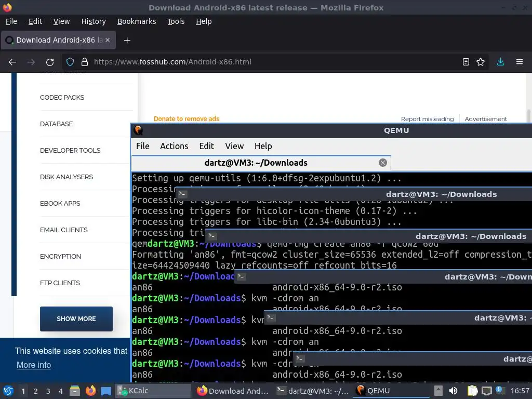
Task: Open Firefox downloads panel arrow
Action: (x=500, y=62)
